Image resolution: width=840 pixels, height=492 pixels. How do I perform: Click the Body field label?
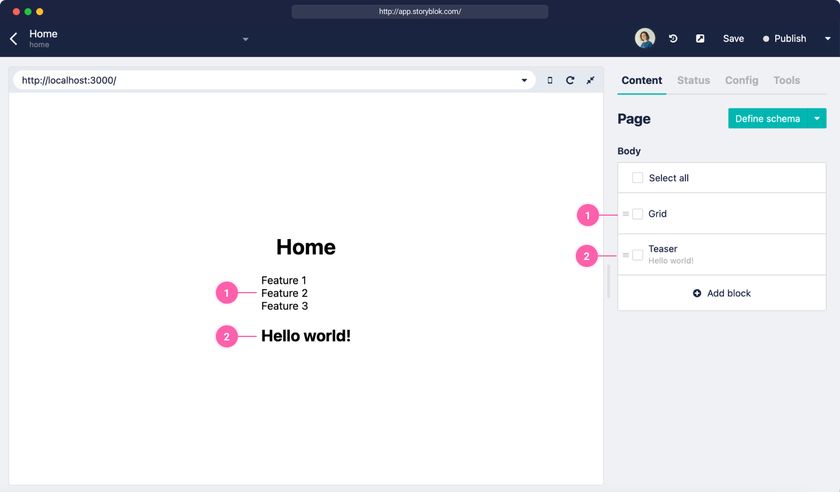pyautogui.click(x=629, y=151)
